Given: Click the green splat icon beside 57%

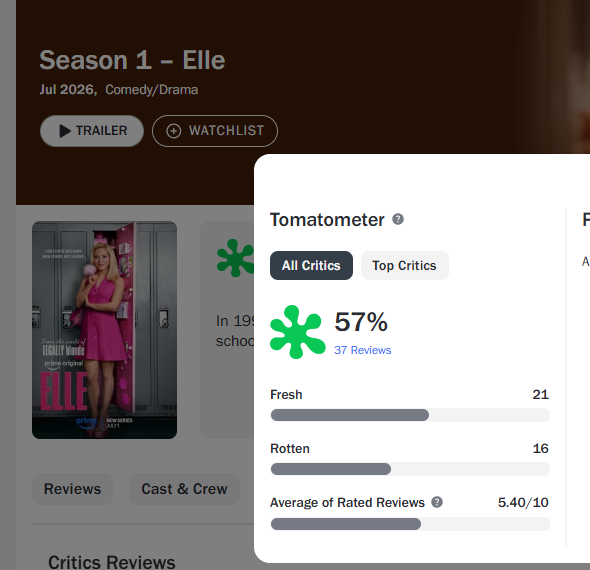Looking at the screenshot, I should pos(298,332).
